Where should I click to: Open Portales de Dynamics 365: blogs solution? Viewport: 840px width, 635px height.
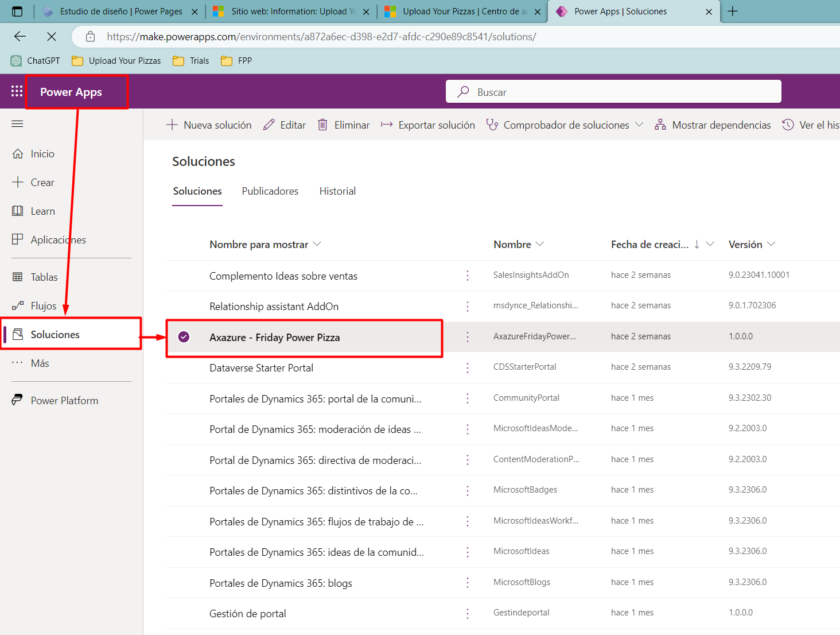click(281, 583)
